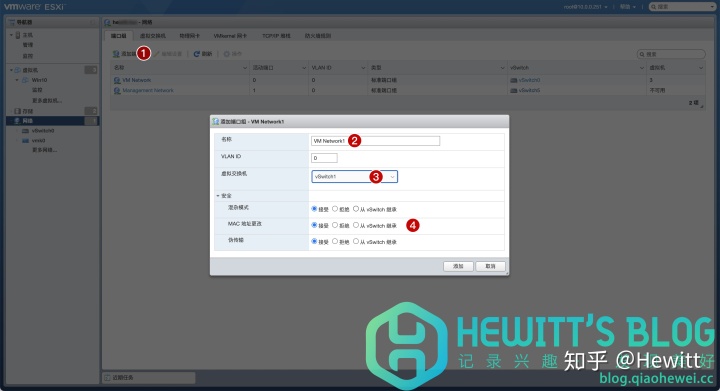Select Inherit from vSwitch for Forged transmits
This screenshot has width=720, height=391.
tap(356, 241)
